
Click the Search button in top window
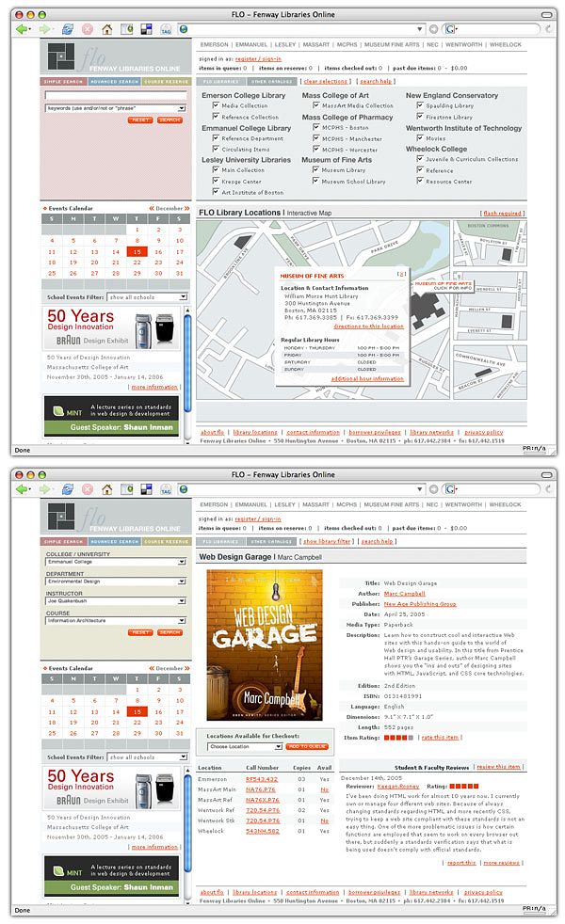pyautogui.click(x=169, y=120)
